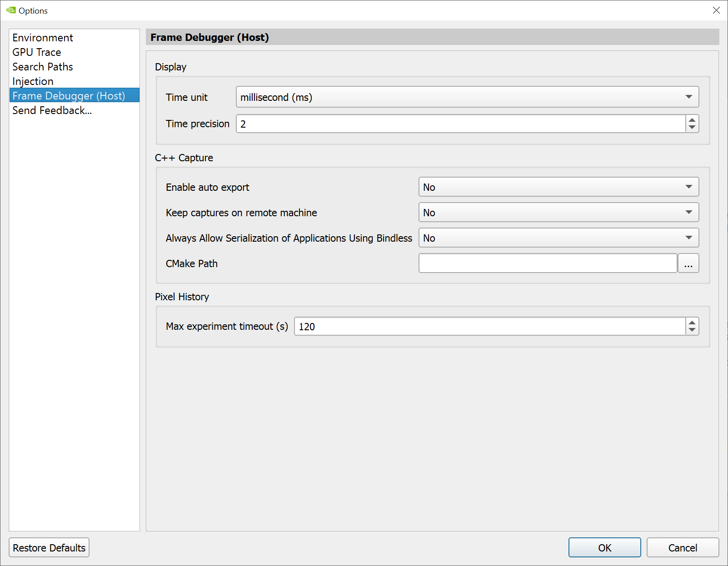Confirm settings with the OK button
728x566 pixels.
(604, 547)
